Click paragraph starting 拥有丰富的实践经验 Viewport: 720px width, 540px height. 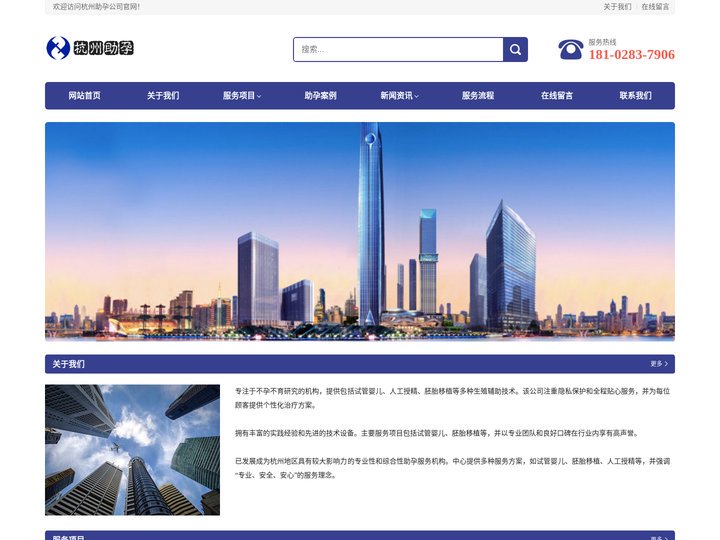pos(437,433)
